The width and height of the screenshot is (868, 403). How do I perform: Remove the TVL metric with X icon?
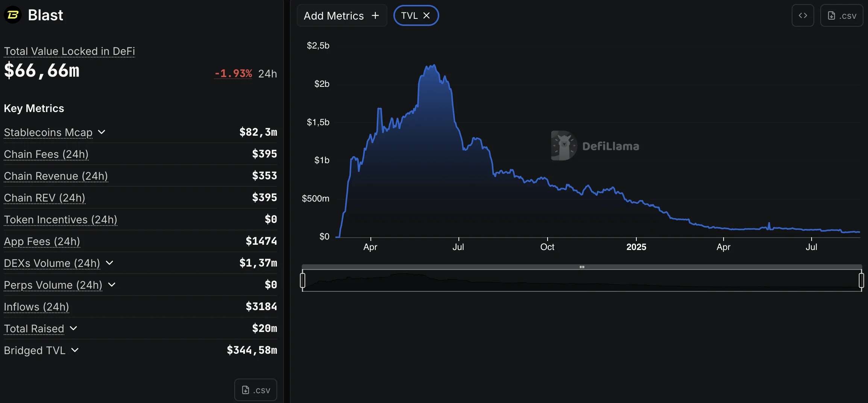coord(426,15)
